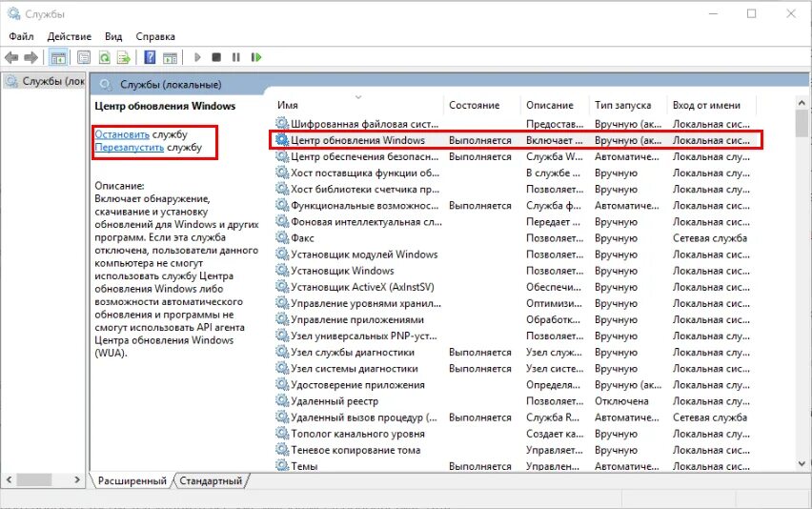Select Функциональные возможности service name
Image resolution: width=812 pixels, height=509 pixels.
click(365, 206)
